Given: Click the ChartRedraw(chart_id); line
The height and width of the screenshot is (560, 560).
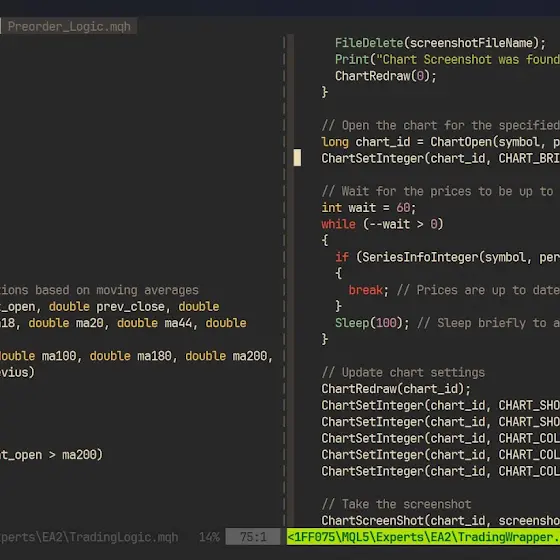Looking at the screenshot, I should [x=396, y=389].
